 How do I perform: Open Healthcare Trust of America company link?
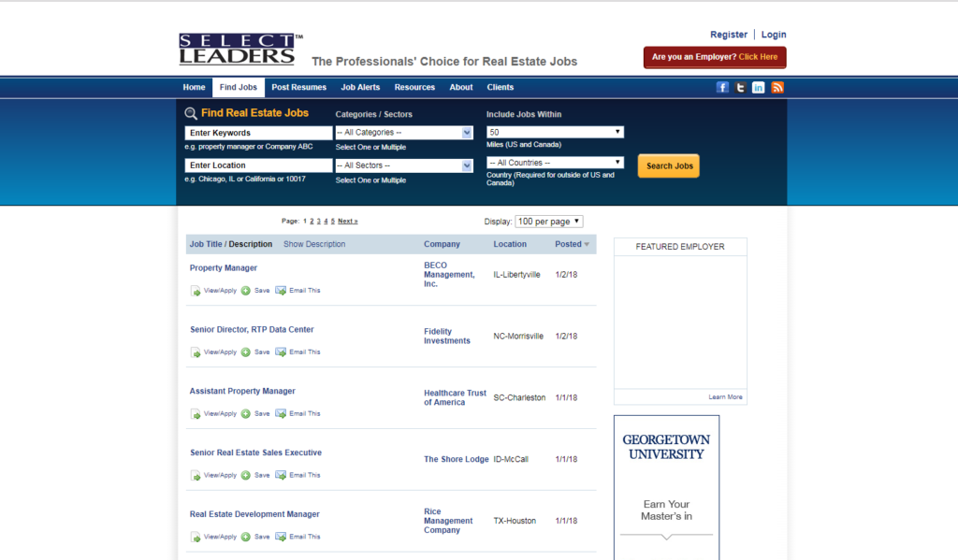pos(456,398)
